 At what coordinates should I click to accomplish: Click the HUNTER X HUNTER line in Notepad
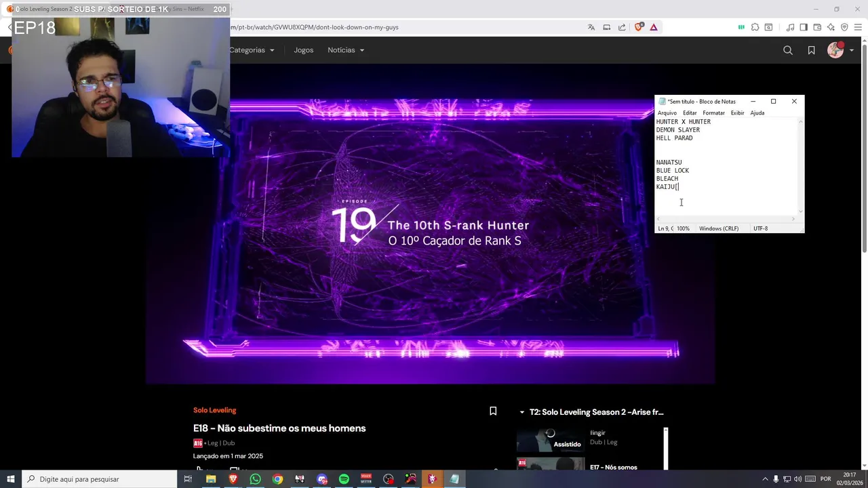pos(684,122)
